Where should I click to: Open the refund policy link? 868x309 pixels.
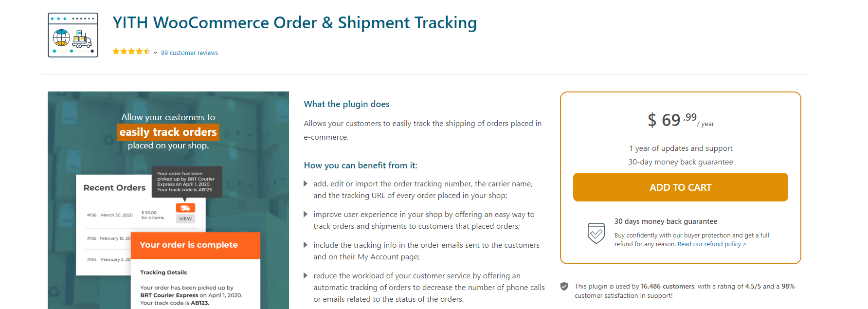point(711,244)
